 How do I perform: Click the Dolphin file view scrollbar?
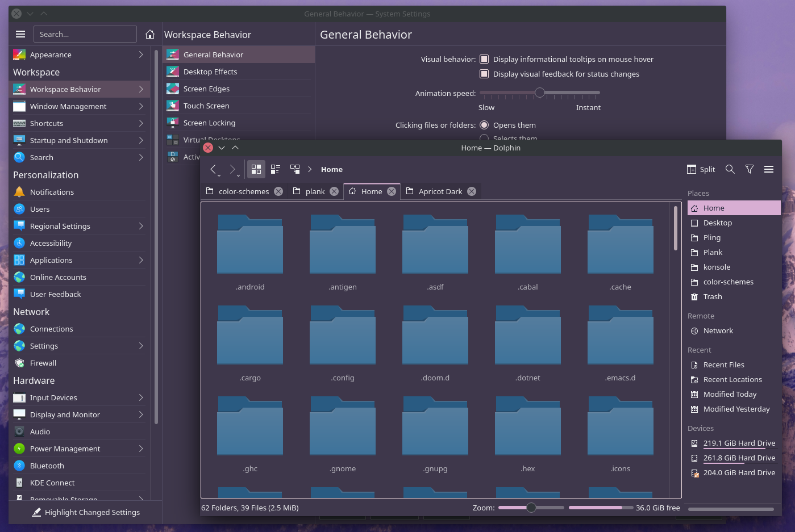click(675, 228)
